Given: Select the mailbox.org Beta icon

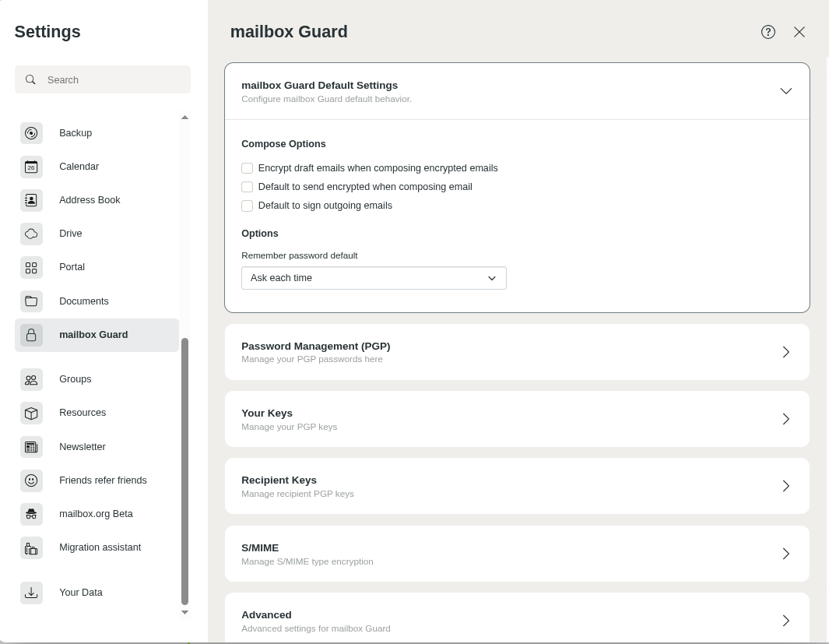Looking at the screenshot, I should [31, 514].
